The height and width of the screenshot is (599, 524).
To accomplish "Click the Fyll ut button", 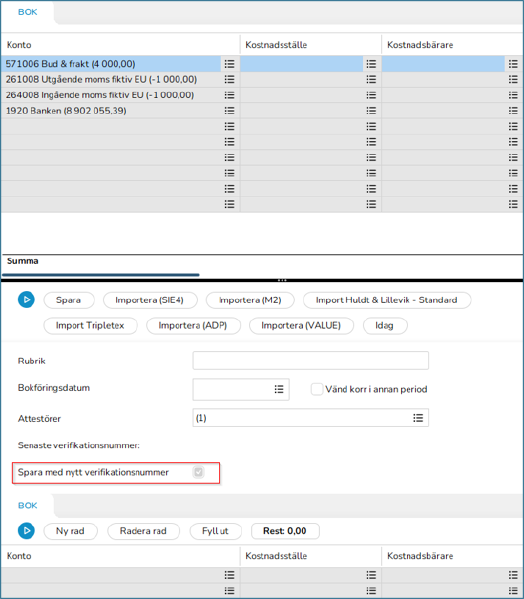I will click(215, 531).
